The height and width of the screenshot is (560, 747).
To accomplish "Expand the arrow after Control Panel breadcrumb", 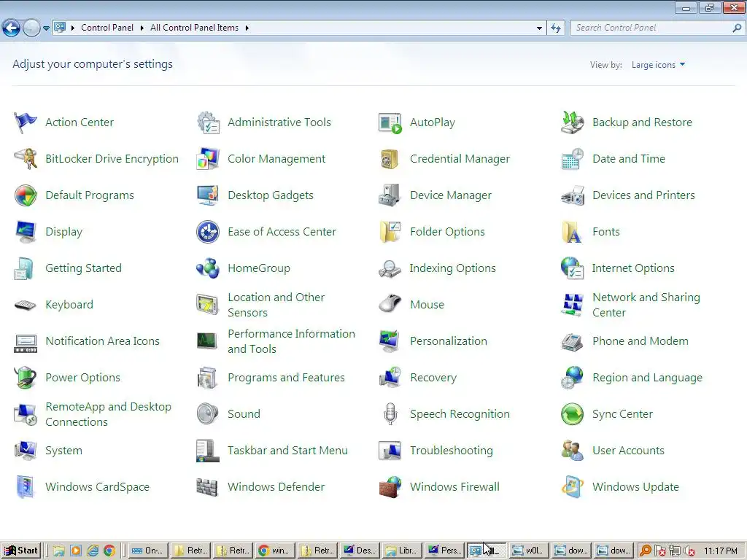I will click(142, 28).
